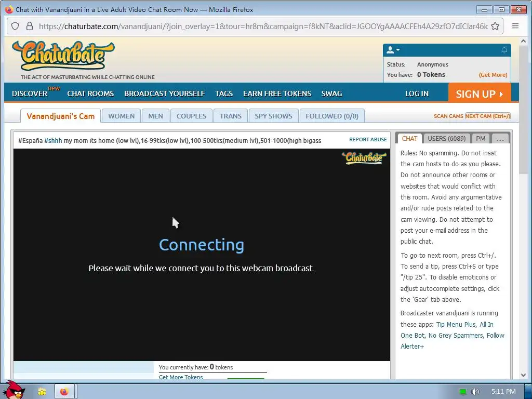Open the USERS (6089) tab

click(x=446, y=138)
